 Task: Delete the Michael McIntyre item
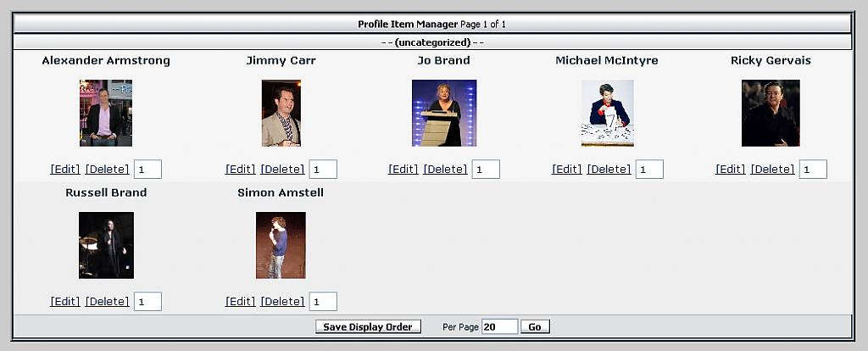click(609, 170)
